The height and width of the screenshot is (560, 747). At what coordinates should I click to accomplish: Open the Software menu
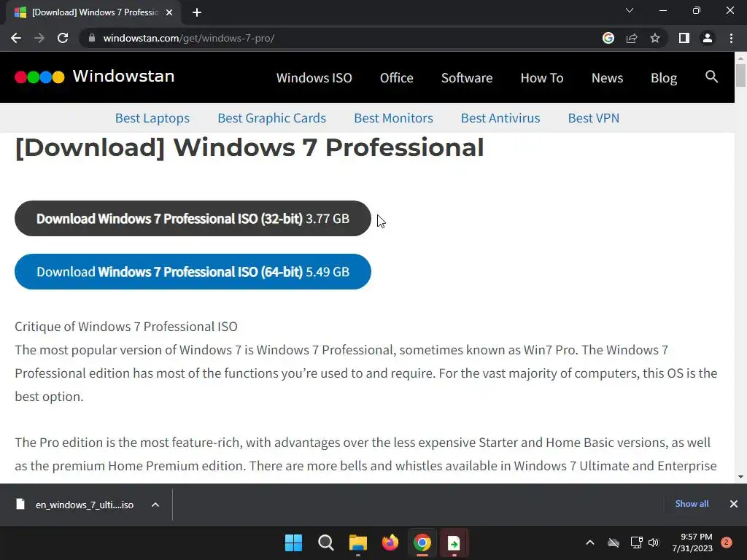point(467,77)
